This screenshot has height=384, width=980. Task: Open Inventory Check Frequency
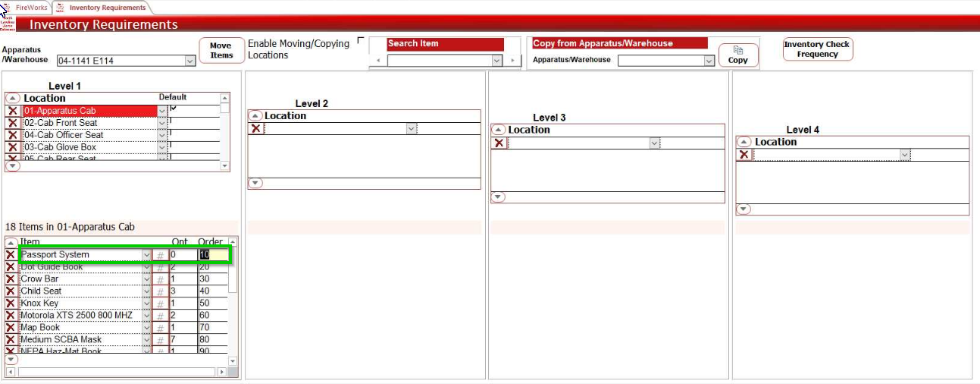point(817,49)
